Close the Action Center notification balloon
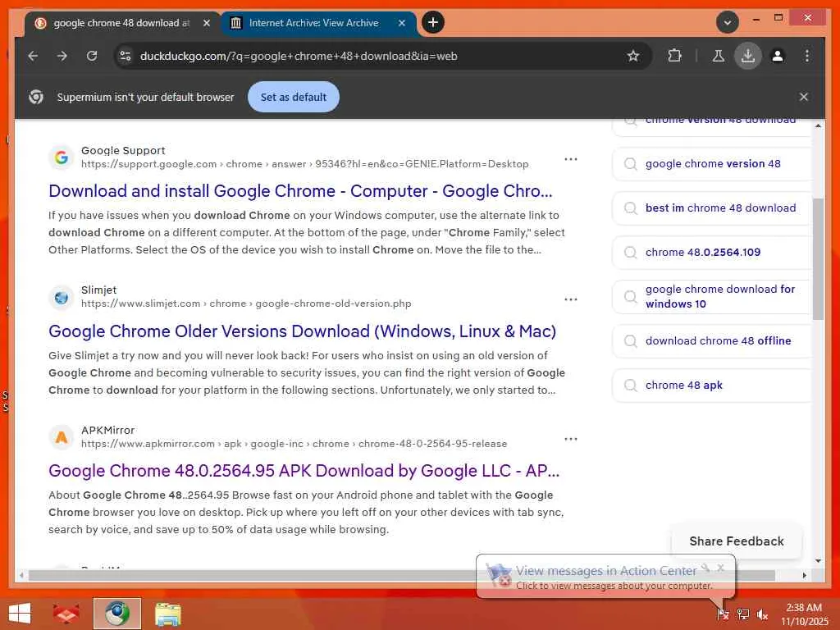The height and width of the screenshot is (630, 840). point(721,568)
